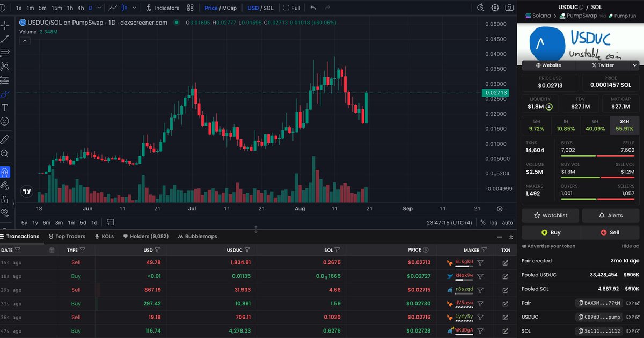Expand the timeframe interval dropdown
Screen dimensions: 644x338
[x=99, y=8]
